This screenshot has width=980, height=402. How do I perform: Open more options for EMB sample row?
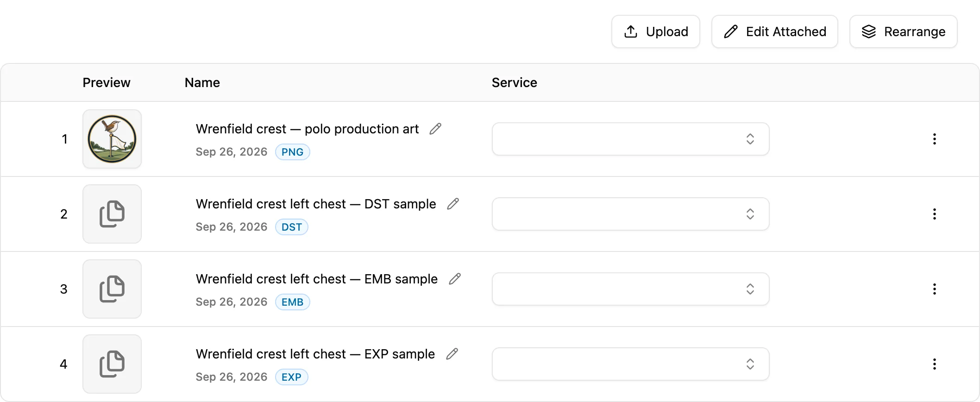coord(935,289)
